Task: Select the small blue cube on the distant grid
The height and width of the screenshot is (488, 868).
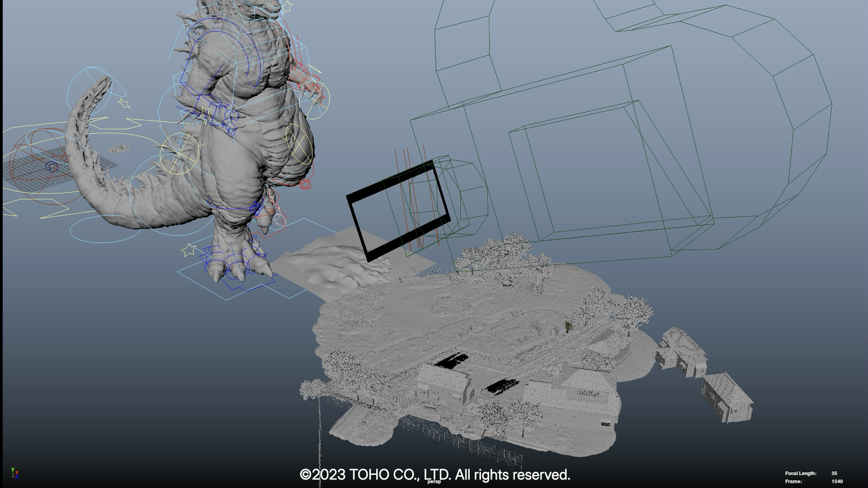Action: point(52,166)
